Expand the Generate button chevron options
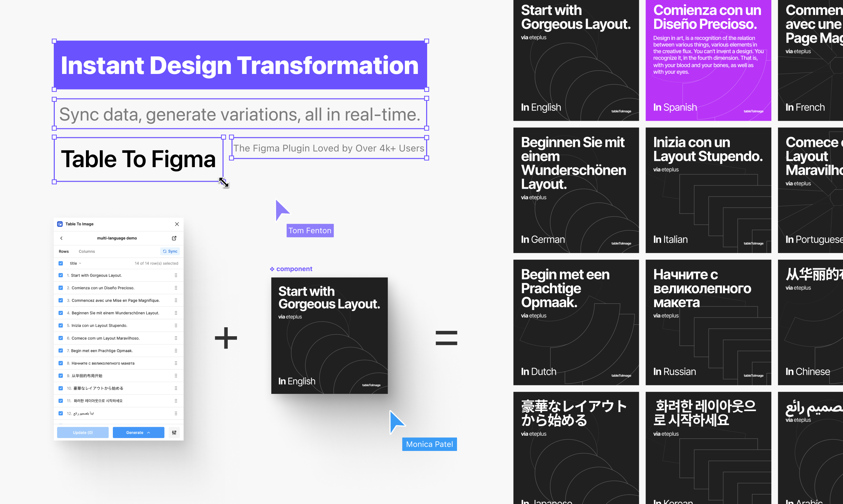843x504 pixels. (x=149, y=433)
